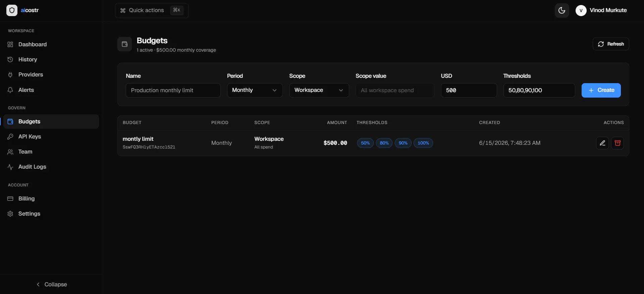
Task: Click budget ID SswFQ3RHlyETAzccl52l
Action: click(x=149, y=147)
